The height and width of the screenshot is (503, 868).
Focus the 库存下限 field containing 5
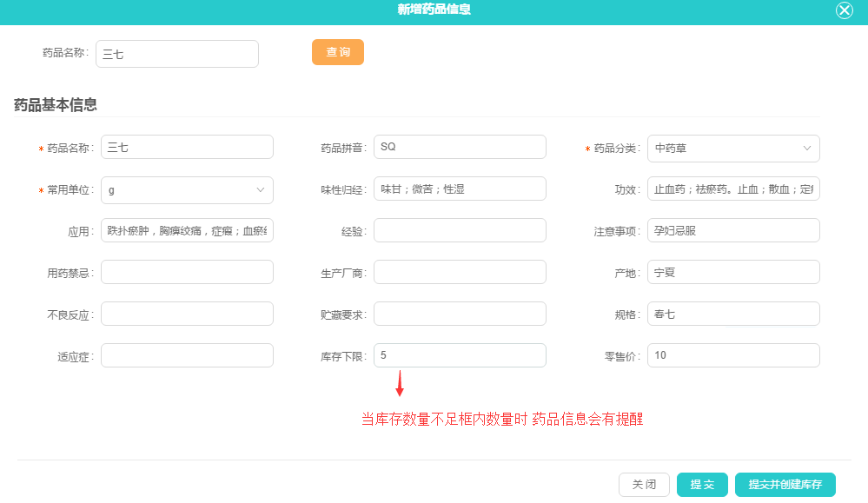(460, 355)
